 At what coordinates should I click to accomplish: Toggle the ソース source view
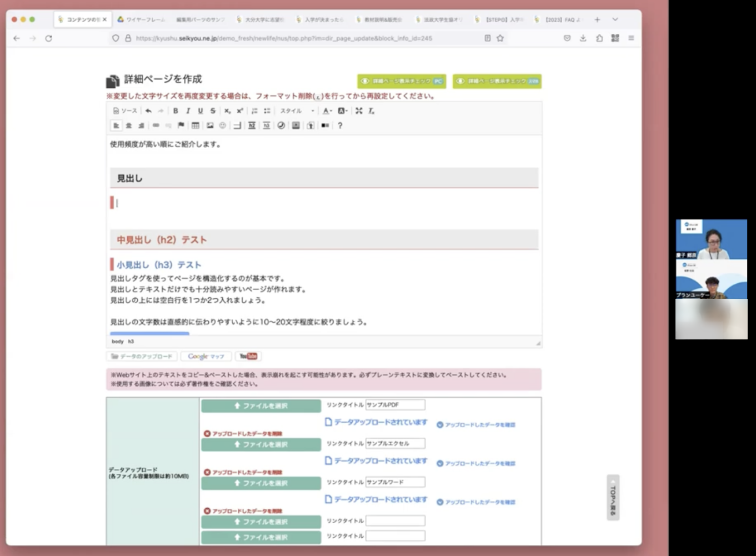pyautogui.click(x=125, y=111)
